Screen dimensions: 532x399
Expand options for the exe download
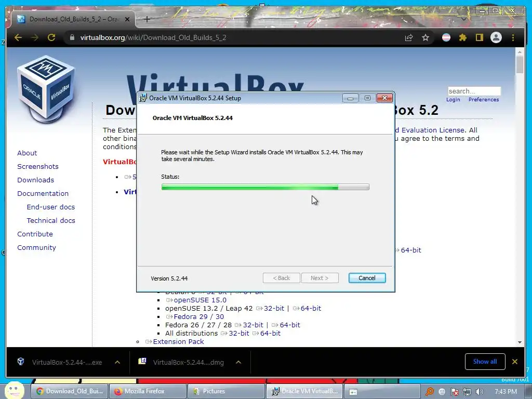pos(117,362)
